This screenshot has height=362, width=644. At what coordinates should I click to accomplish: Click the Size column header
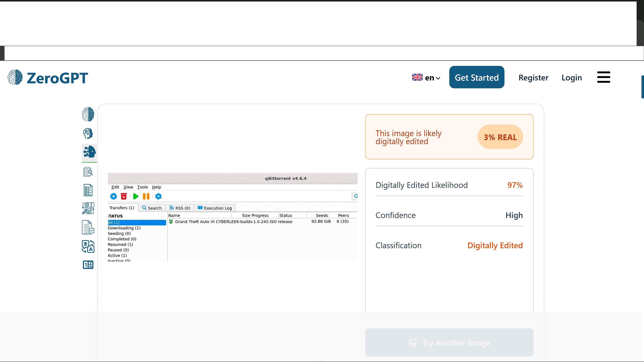click(x=246, y=215)
